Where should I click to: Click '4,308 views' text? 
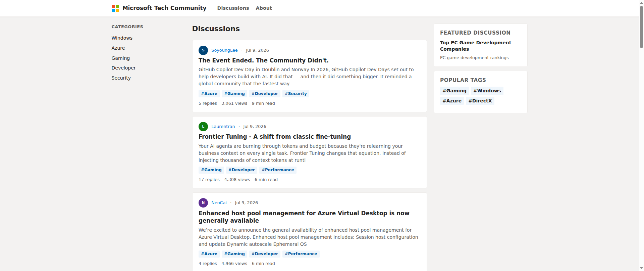[x=237, y=180]
